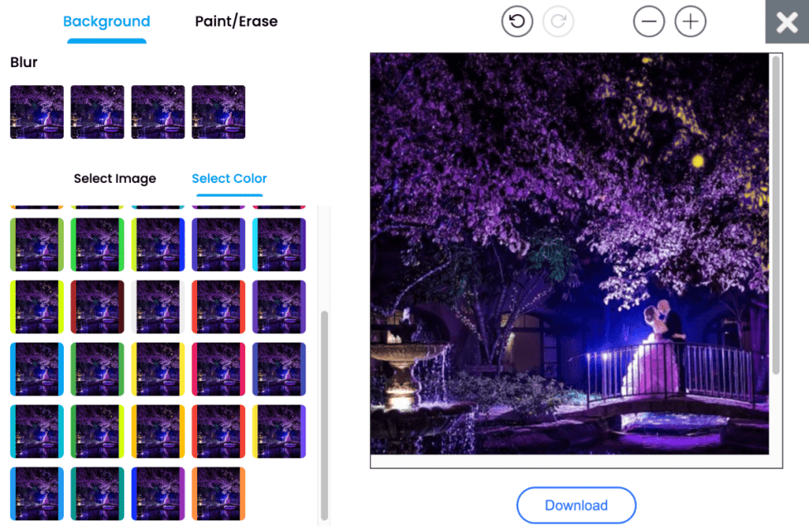The image size is (809, 532).
Task: Open the Paint/Erase tab
Action: pyautogui.click(x=236, y=22)
